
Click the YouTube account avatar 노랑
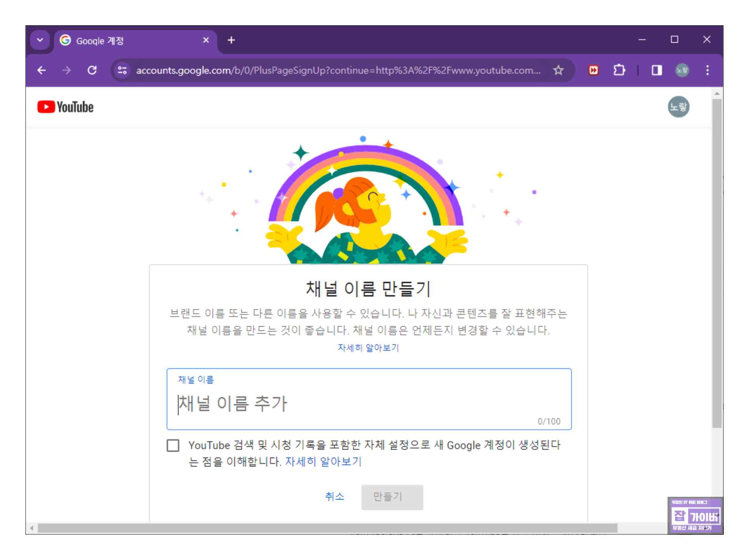678,107
